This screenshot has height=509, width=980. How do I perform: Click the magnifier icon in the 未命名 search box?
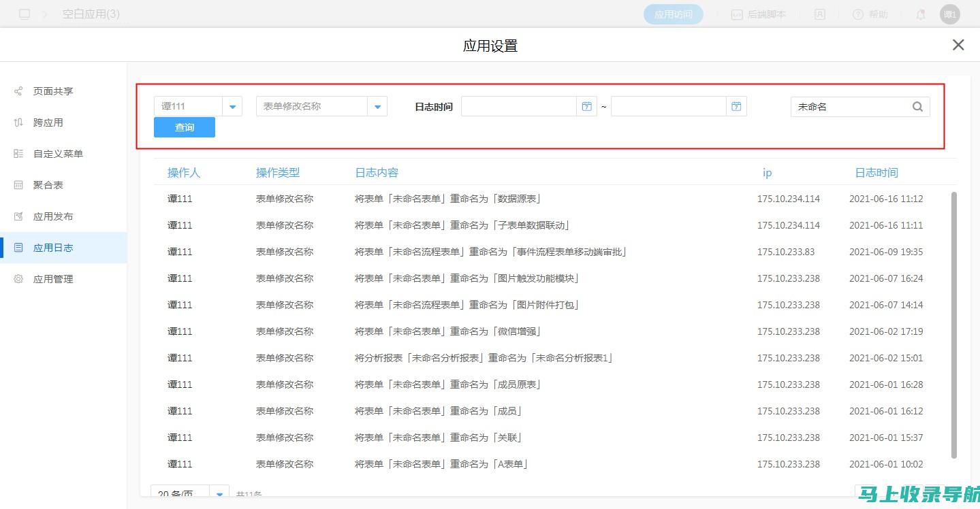pos(917,107)
